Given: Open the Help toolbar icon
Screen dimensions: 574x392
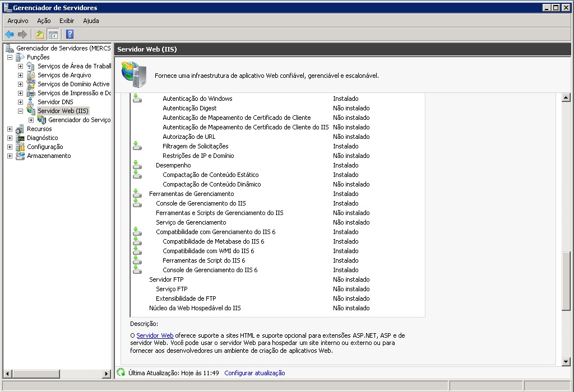Looking at the screenshot, I should (x=70, y=34).
